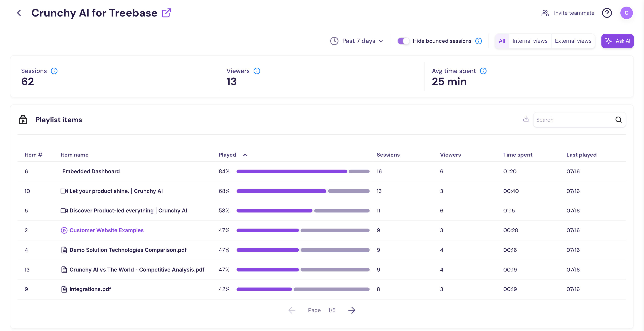Click the 01:20 time spent value
This screenshot has width=644, height=331.
tap(510, 171)
